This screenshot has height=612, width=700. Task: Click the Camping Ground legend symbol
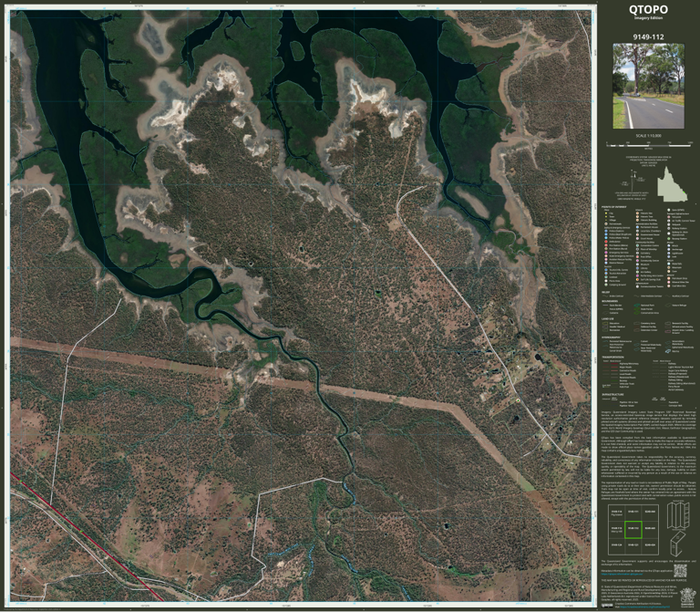click(606, 285)
